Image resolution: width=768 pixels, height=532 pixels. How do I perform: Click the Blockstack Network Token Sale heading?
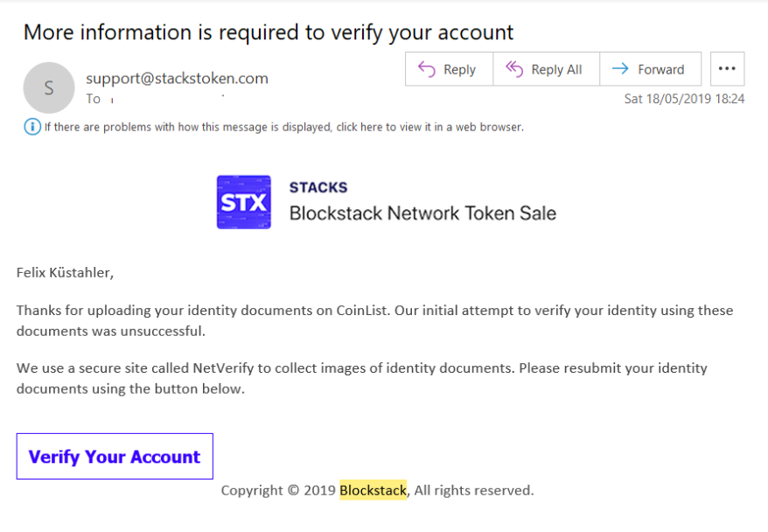[x=422, y=213]
